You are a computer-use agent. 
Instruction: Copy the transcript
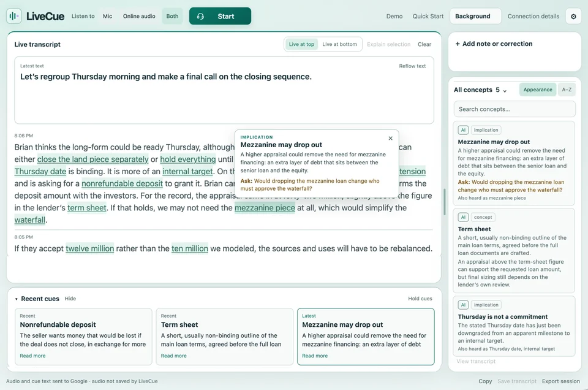[x=485, y=381]
